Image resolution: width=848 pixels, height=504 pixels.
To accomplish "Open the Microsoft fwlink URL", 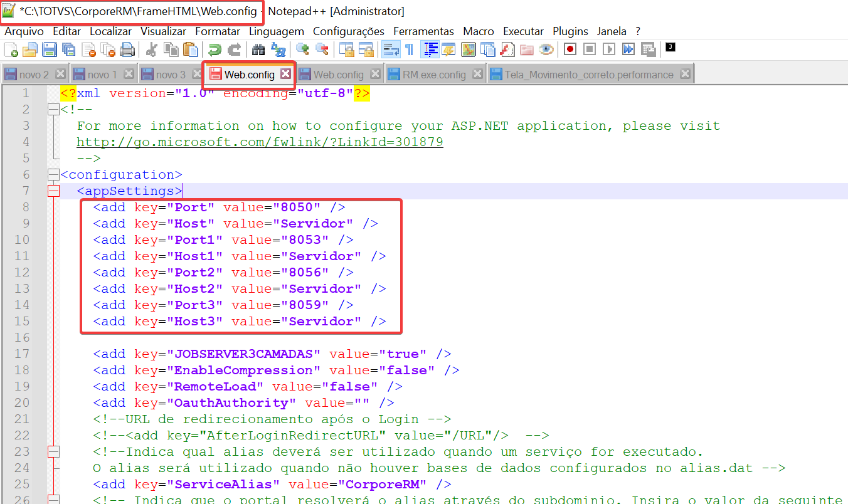I will (260, 142).
